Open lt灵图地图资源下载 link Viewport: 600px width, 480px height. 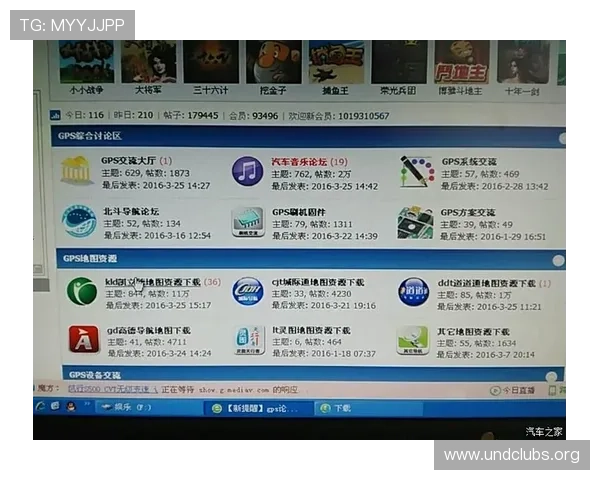[x=311, y=331]
